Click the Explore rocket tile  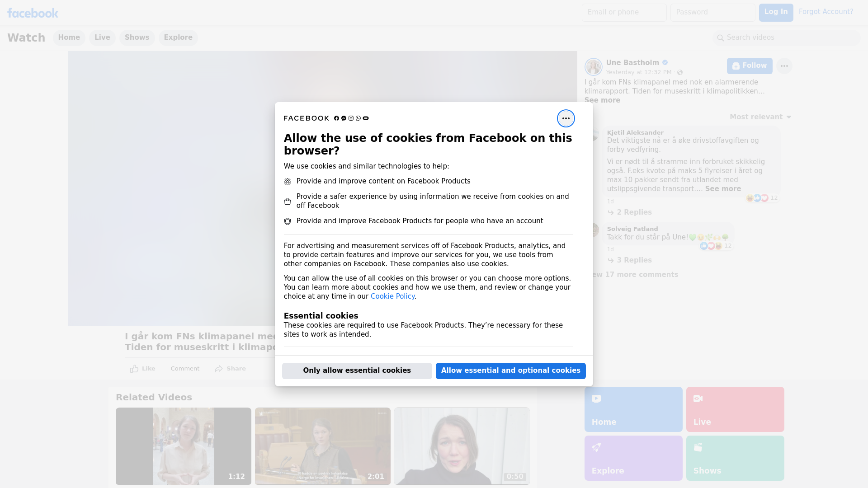coord(633,458)
